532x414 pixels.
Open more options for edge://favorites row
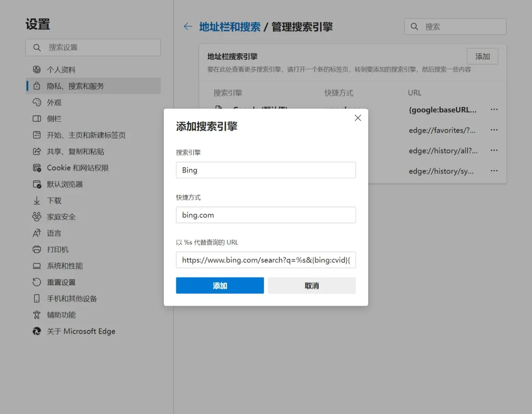point(494,130)
